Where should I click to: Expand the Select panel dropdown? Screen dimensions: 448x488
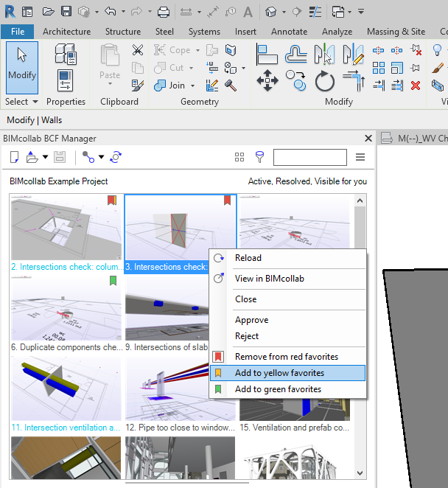tap(35, 102)
